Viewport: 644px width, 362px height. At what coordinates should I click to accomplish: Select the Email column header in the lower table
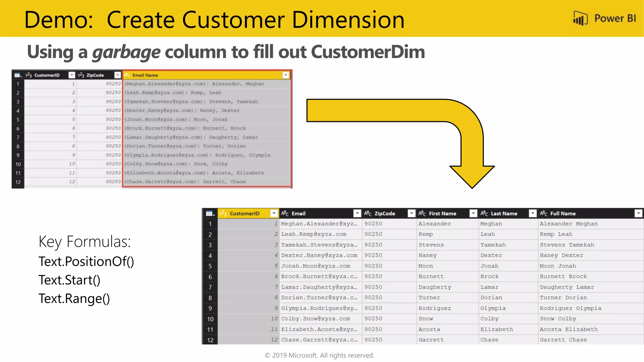point(320,213)
